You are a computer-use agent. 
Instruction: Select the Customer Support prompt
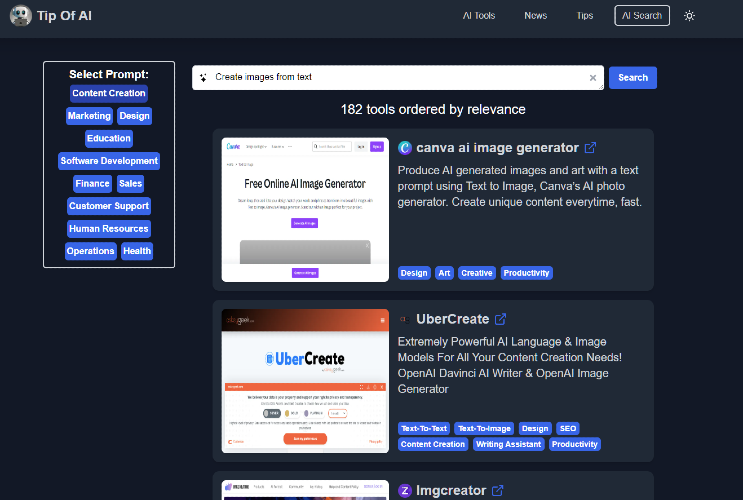tap(109, 206)
